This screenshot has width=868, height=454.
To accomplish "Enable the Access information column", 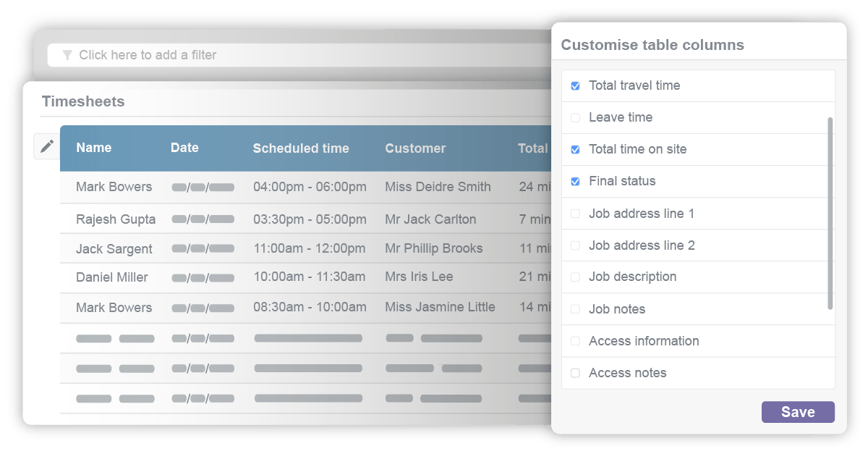I will pyautogui.click(x=575, y=340).
